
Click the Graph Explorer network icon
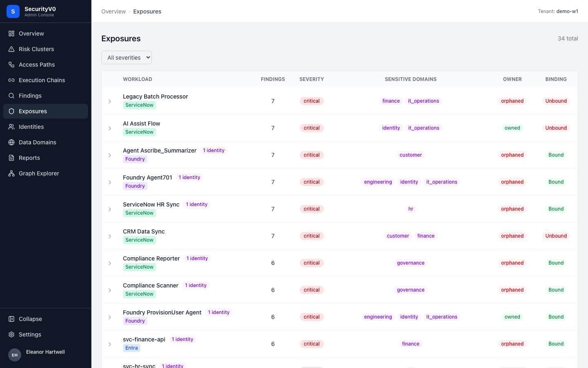tap(11, 173)
